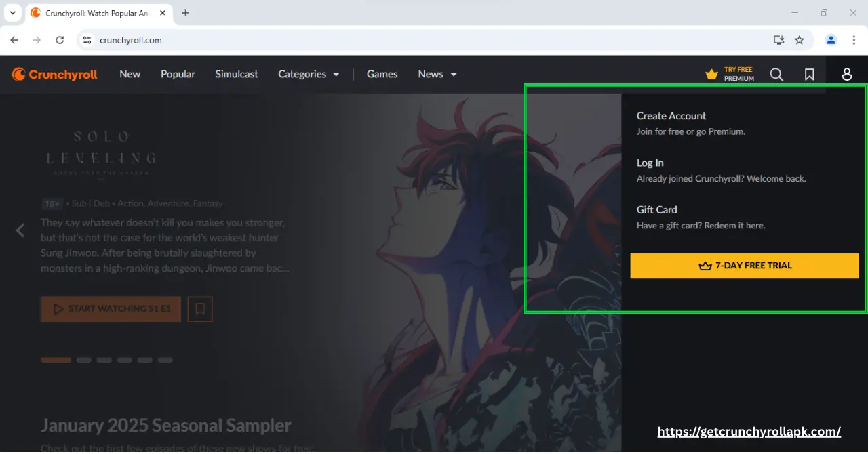Open a new browser tab

pos(186,13)
